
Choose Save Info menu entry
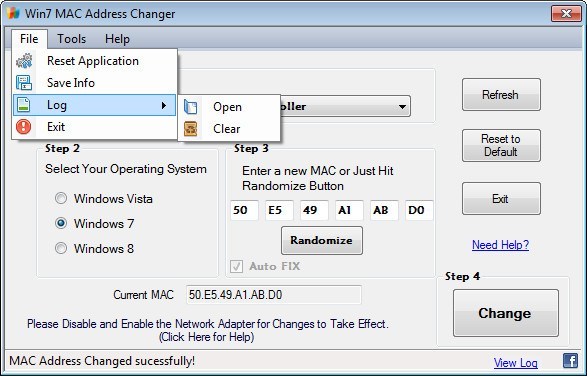(x=94, y=83)
